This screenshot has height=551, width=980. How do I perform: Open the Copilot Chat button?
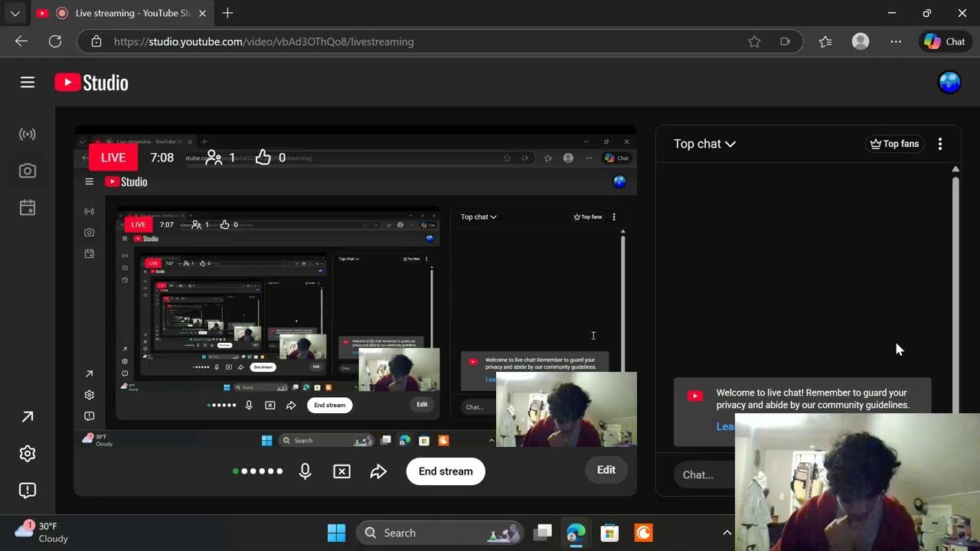945,41
